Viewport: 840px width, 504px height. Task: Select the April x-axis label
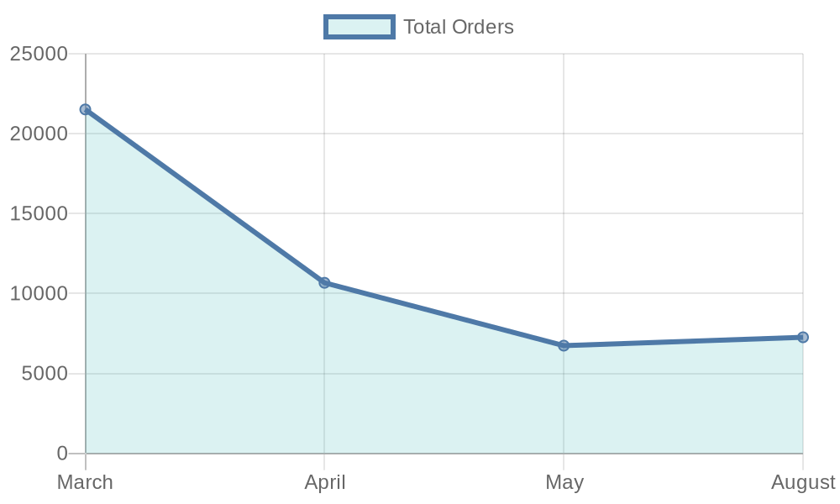coord(324,482)
